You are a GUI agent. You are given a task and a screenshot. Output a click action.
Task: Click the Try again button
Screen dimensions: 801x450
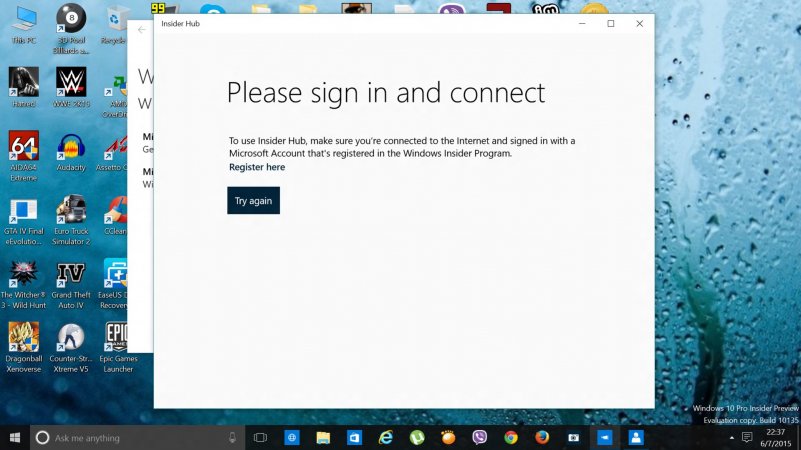[253, 200]
